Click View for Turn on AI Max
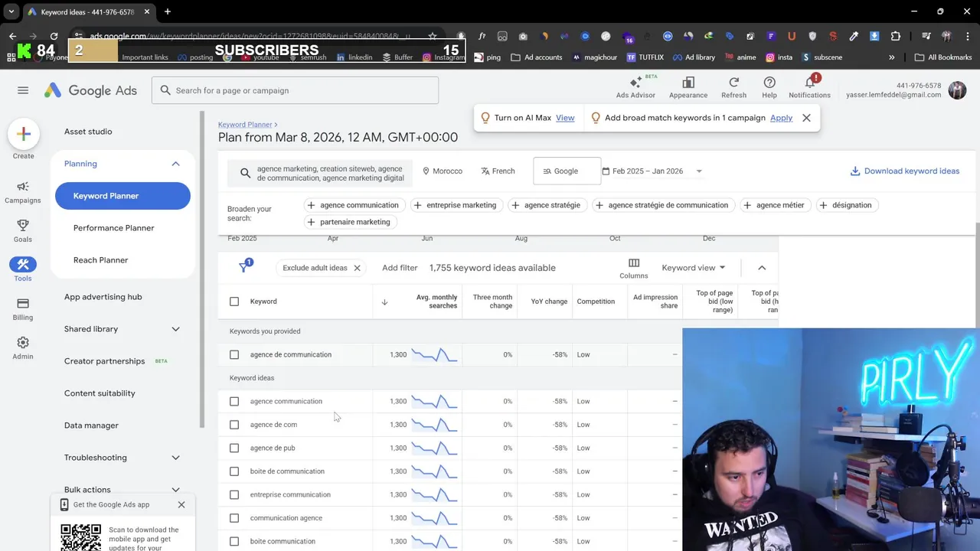This screenshot has height=551, width=980. pos(565,118)
